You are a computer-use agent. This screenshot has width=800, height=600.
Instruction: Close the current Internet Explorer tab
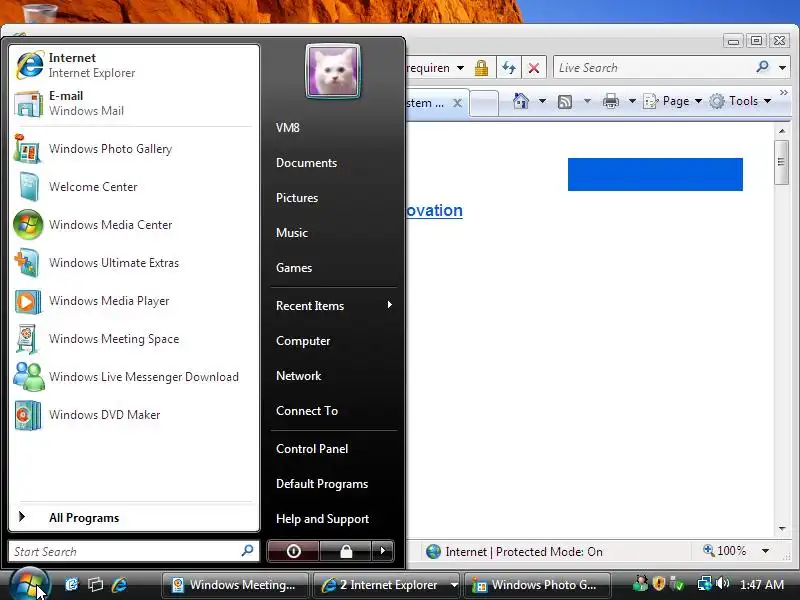[458, 103]
